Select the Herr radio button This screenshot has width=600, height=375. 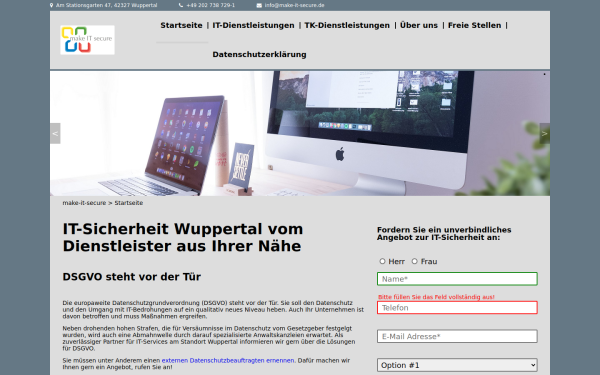[382, 261]
